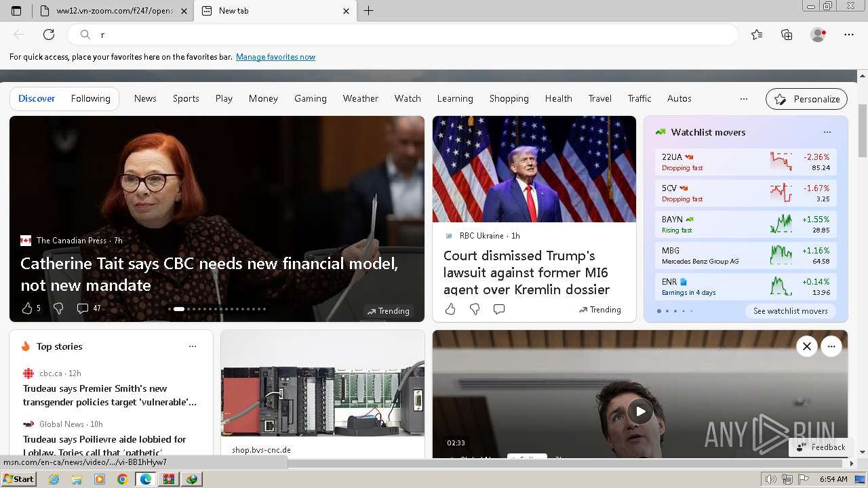
Task: Open the Watch category
Action: tap(408, 99)
